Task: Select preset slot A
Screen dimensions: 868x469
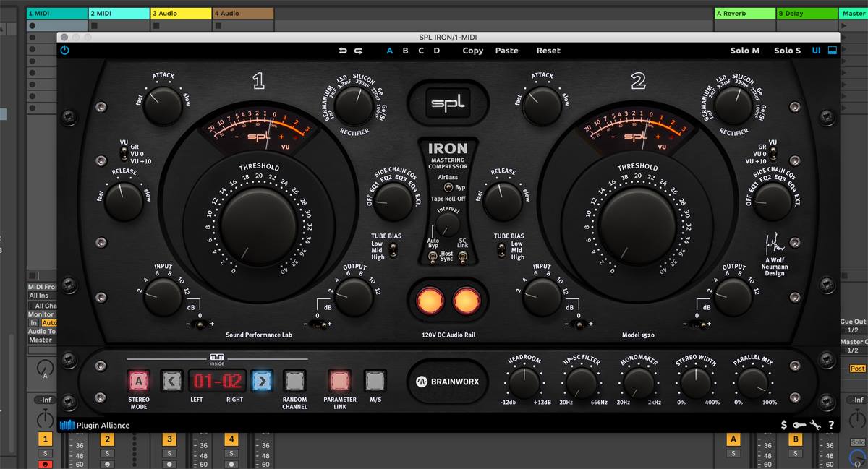Action: 390,51
